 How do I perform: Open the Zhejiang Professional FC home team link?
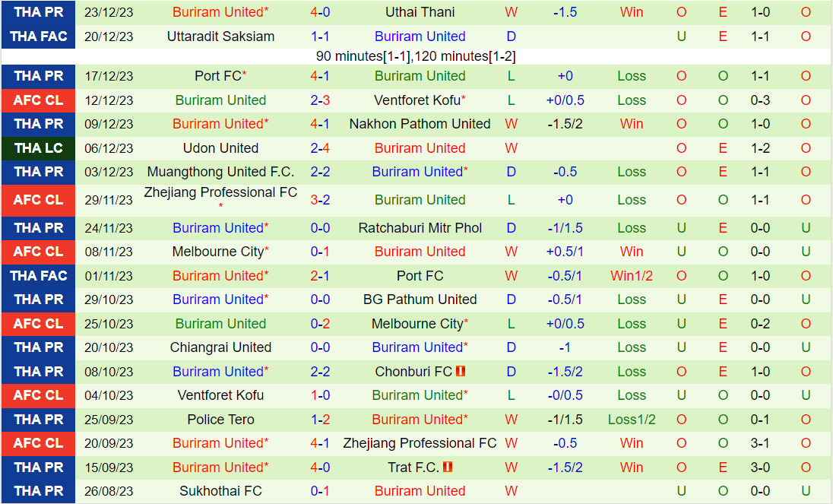tap(220, 193)
